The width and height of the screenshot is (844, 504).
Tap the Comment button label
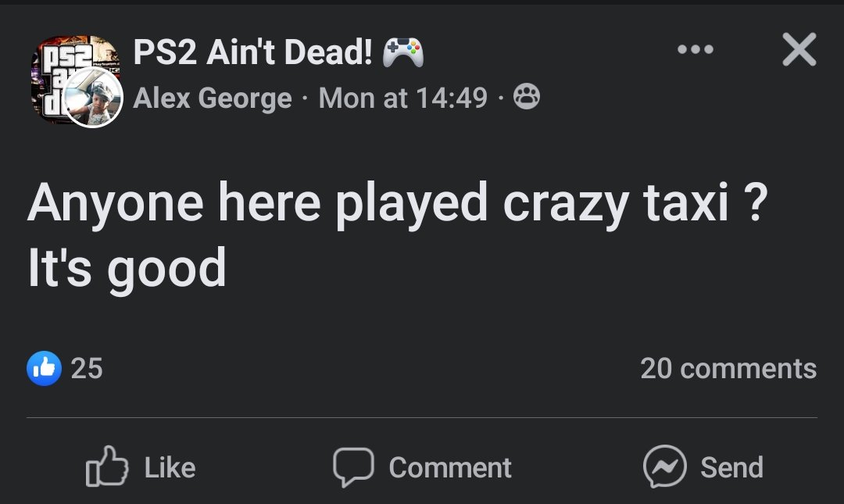(450, 467)
